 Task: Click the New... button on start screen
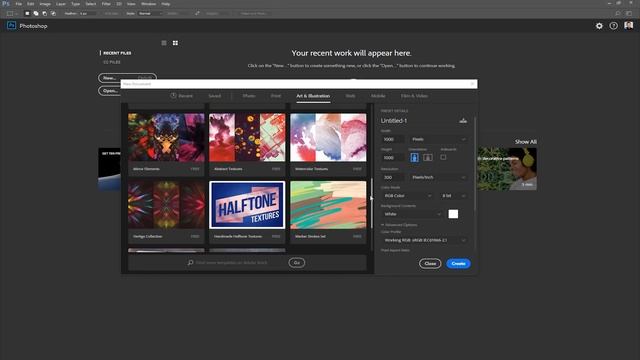(127, 78)
